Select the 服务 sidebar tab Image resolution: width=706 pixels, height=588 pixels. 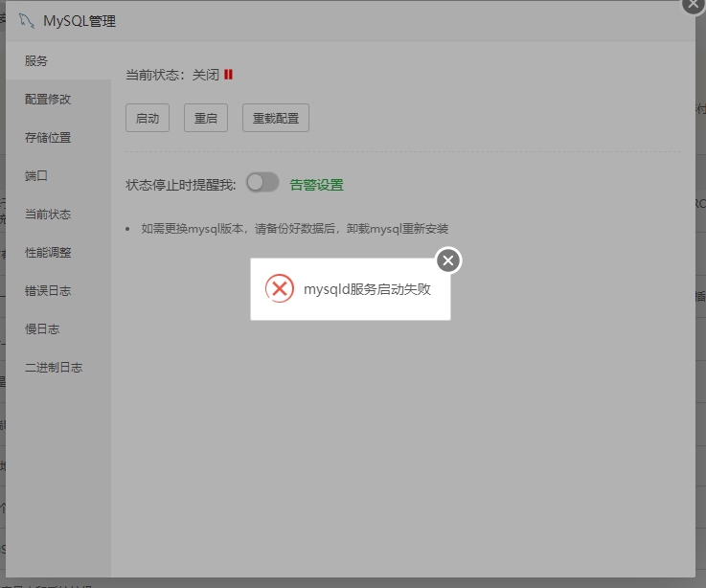pyautogui.click(x=58, y=60)
